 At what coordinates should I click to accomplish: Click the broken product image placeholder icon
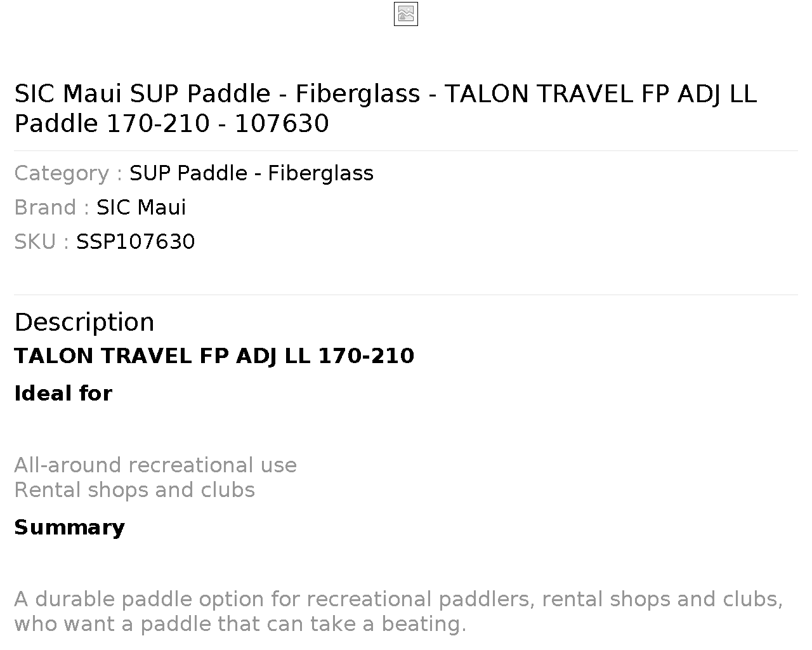click(406, 14)
